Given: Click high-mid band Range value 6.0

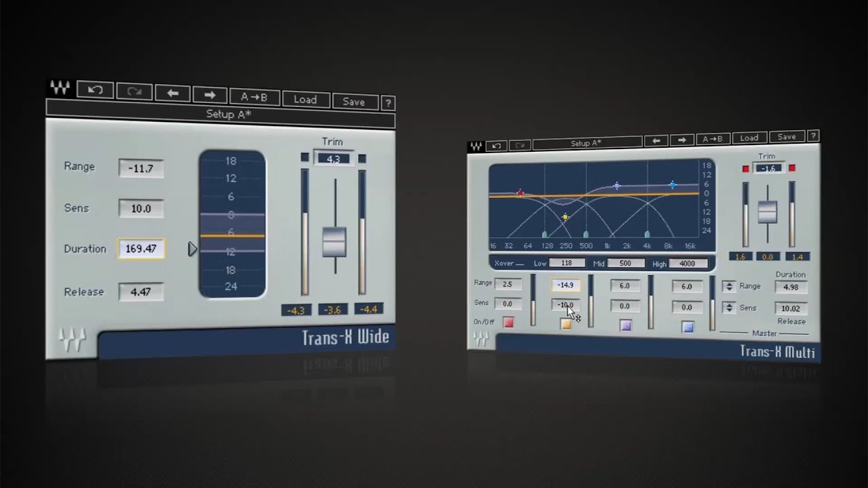Looking at the screenshot, I should click(x=625, y=286).
